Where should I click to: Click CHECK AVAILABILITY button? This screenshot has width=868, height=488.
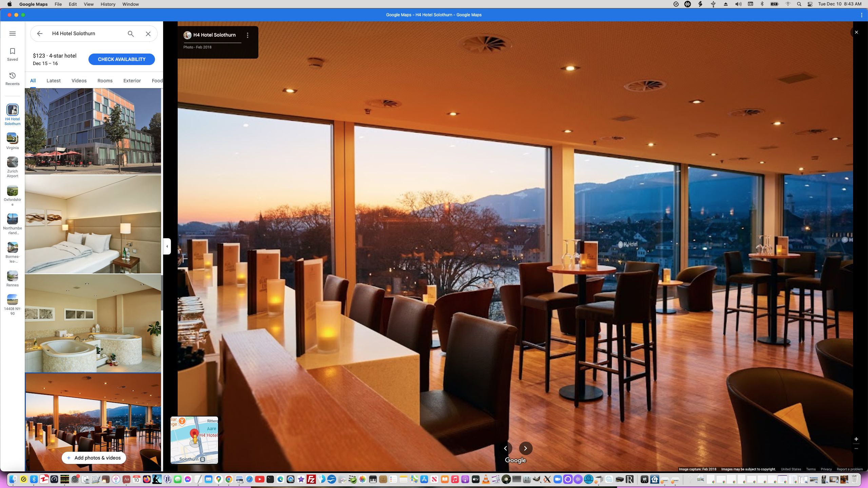click(121, 59)
